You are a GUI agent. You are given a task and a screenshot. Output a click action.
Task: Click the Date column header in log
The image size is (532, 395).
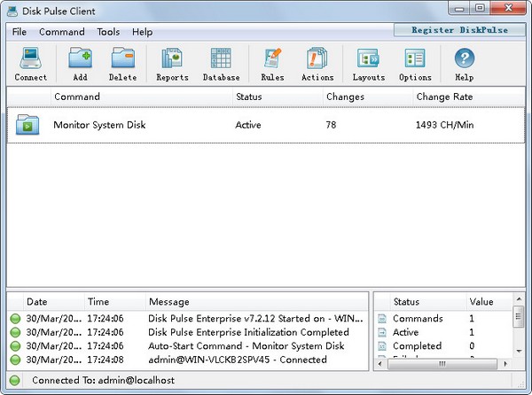37,302
